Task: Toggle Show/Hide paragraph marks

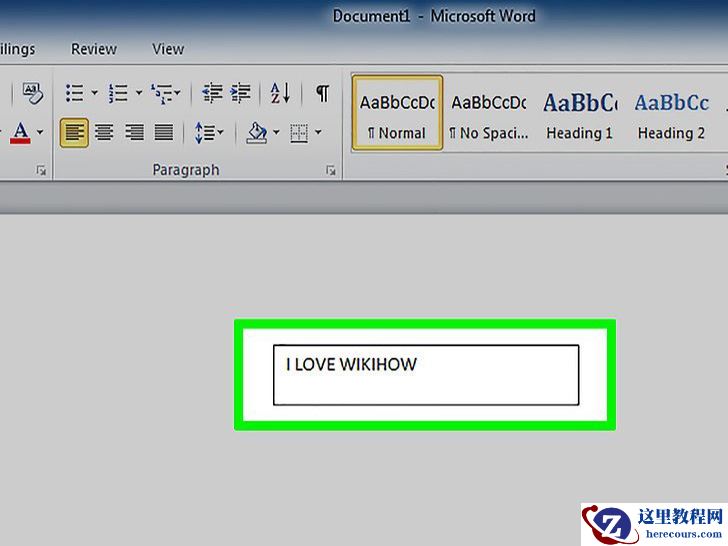Action: pos(323,93)
